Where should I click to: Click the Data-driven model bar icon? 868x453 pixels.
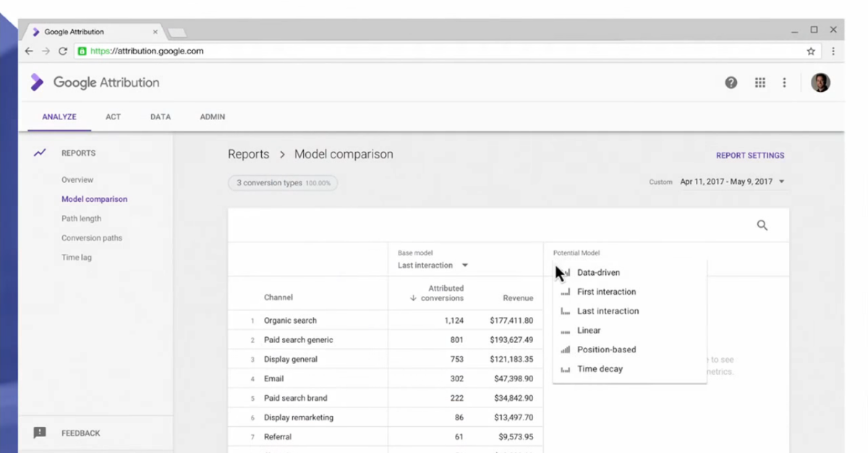tap(566, 273)
